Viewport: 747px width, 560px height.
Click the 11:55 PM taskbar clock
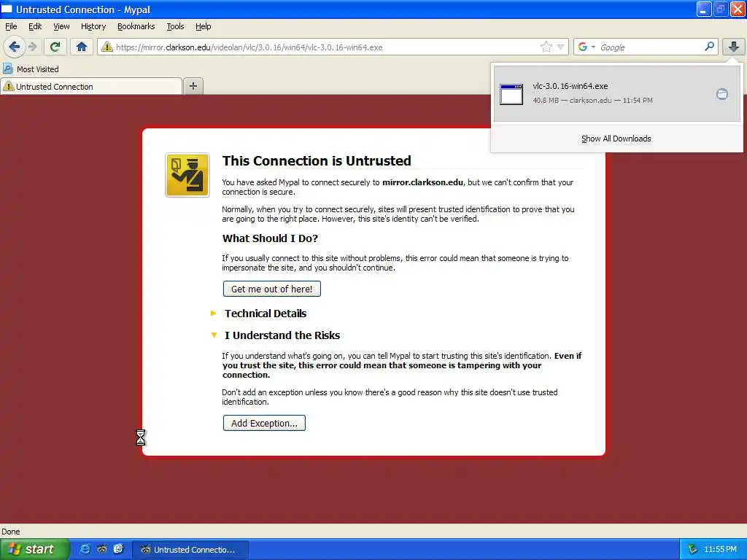(x=720, y=550)
